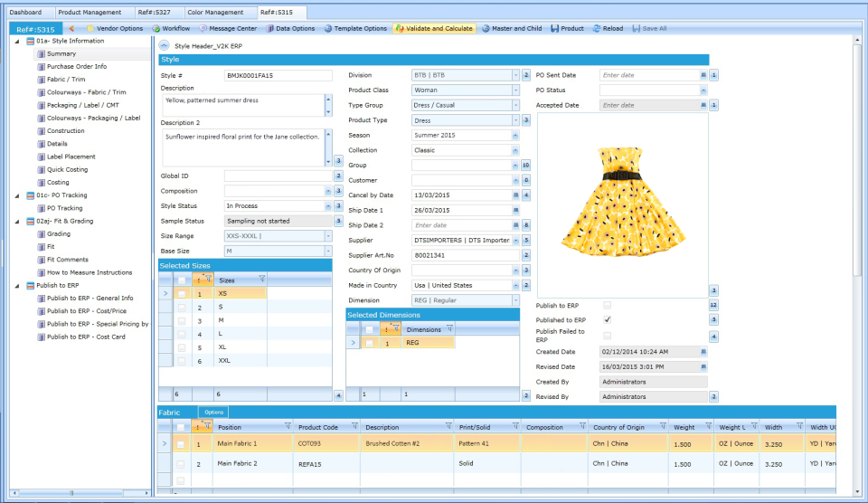Click the Style # input field
The width and height of the screenshot is (868, 503).
click(x=278, y=75)
